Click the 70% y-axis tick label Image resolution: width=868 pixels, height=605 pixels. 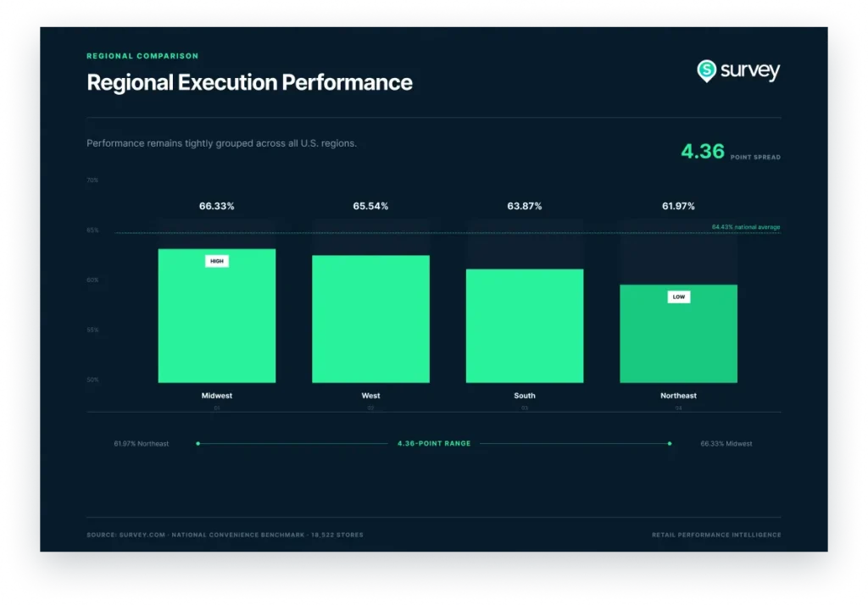92,180
